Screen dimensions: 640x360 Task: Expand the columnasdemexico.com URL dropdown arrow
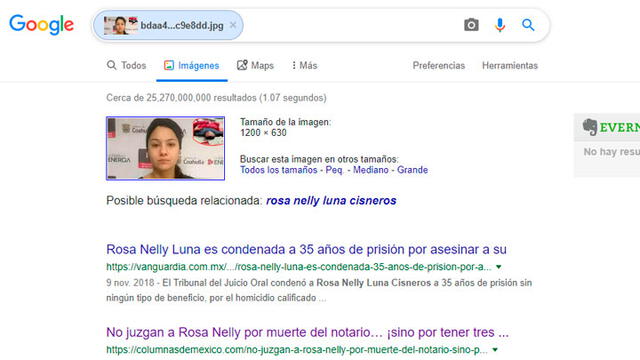[x=495, y=350]
